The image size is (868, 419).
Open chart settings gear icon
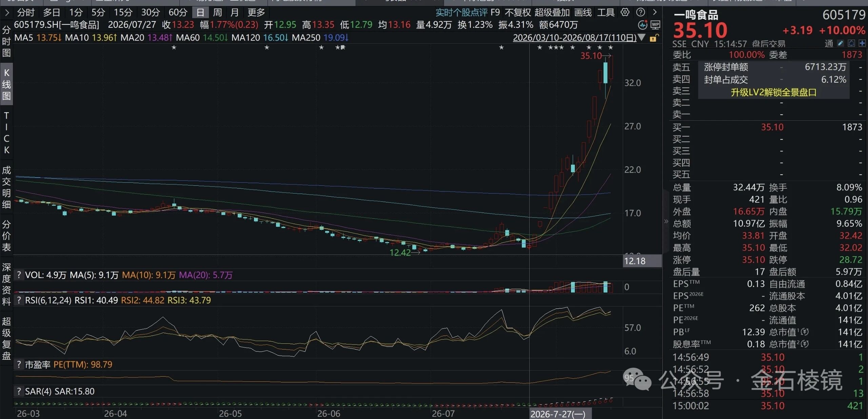click(x=625, y=13)
